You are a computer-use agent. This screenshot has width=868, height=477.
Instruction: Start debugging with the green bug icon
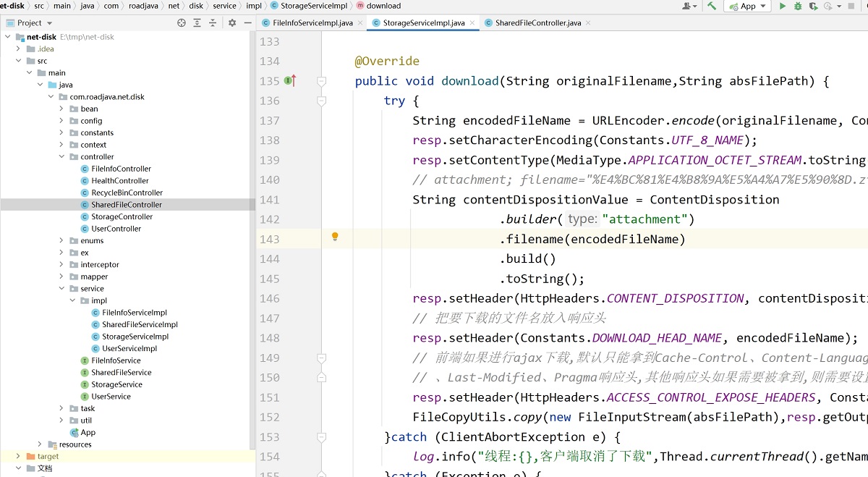point(798,6)
